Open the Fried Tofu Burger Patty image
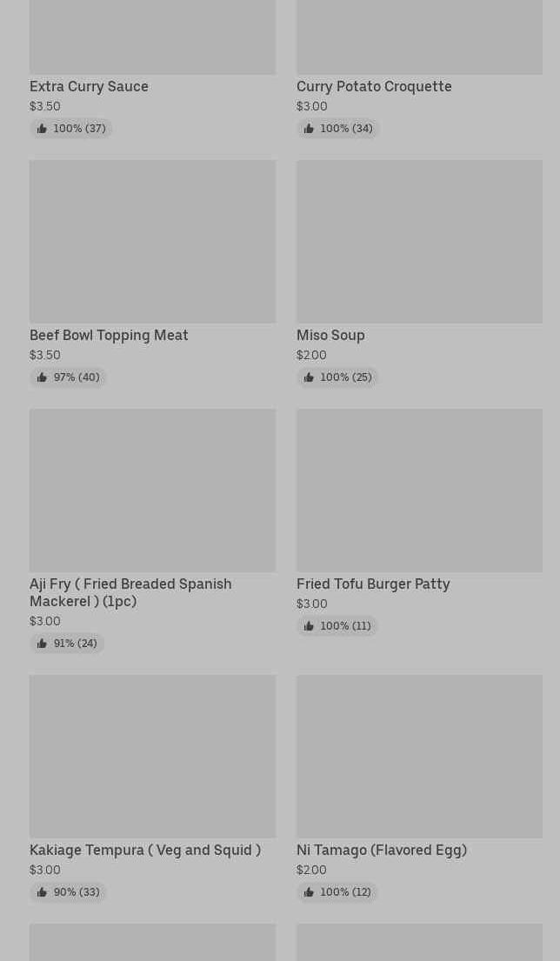The image size is (560, 961). click(420, 491)
